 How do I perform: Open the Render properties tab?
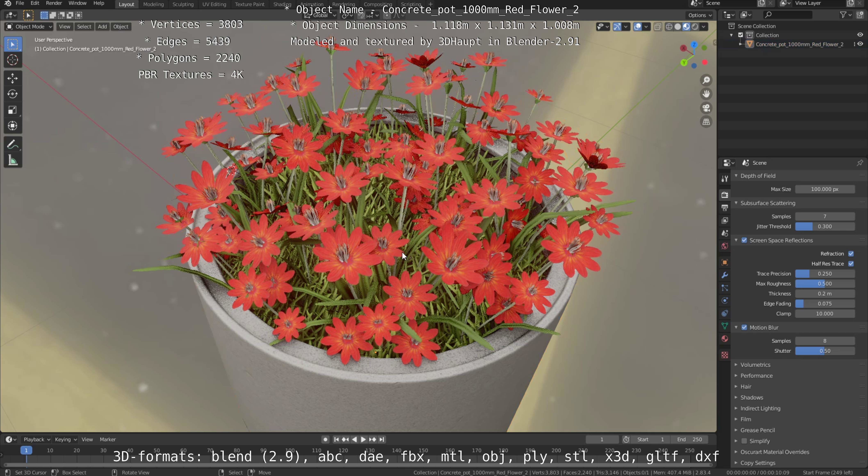[x=724, y=195]
